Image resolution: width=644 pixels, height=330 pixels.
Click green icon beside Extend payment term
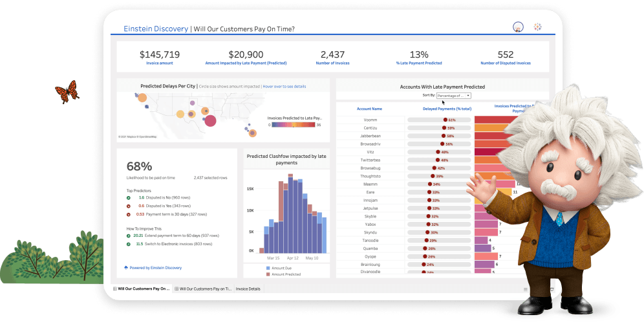pyautogui.click(x=129, y=236)
